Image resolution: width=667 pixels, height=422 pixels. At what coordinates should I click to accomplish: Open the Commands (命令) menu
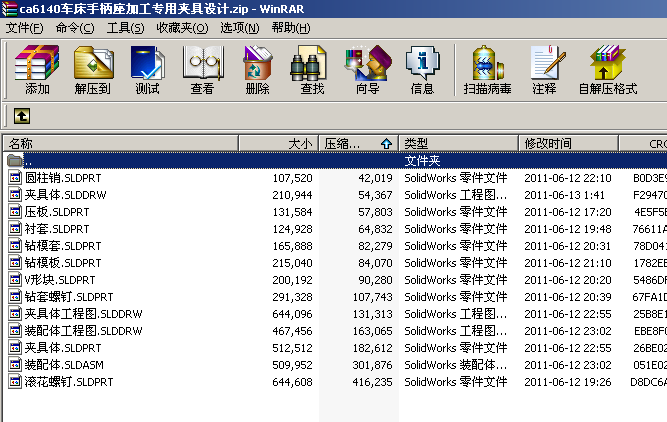[x=75, y=28]
